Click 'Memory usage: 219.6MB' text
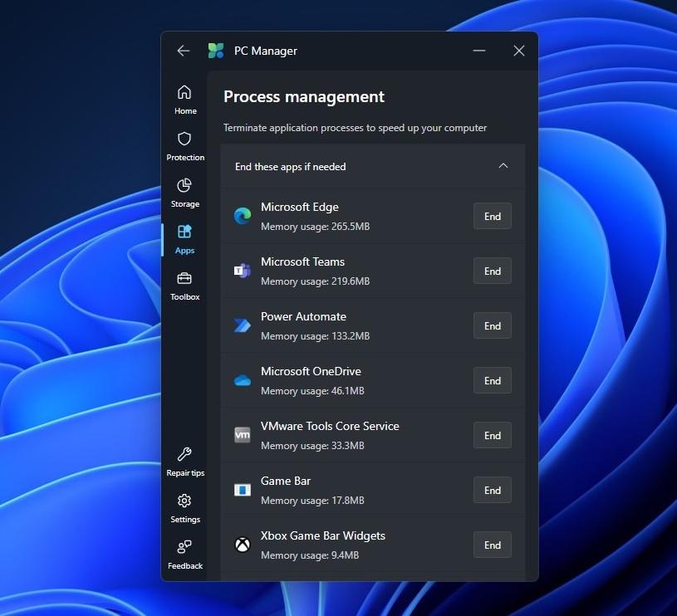 (x=315, y=281)
